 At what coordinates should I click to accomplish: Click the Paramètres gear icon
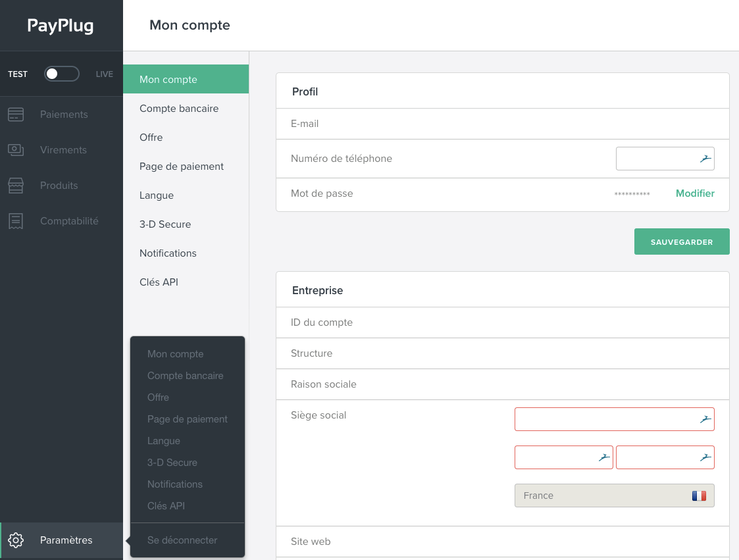[16, 540]
